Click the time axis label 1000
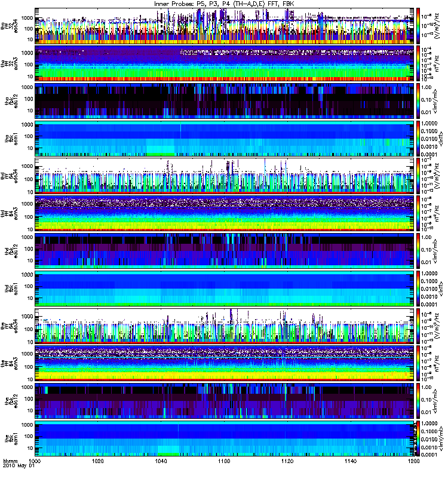Screen dimensions: 448x478 click(x=35, y=461)
